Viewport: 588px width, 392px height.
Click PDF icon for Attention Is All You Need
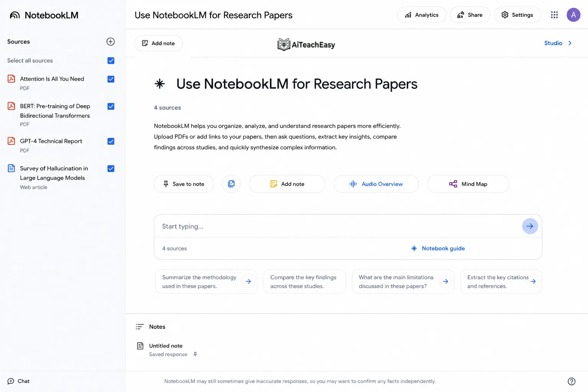(x=11, y=78)
